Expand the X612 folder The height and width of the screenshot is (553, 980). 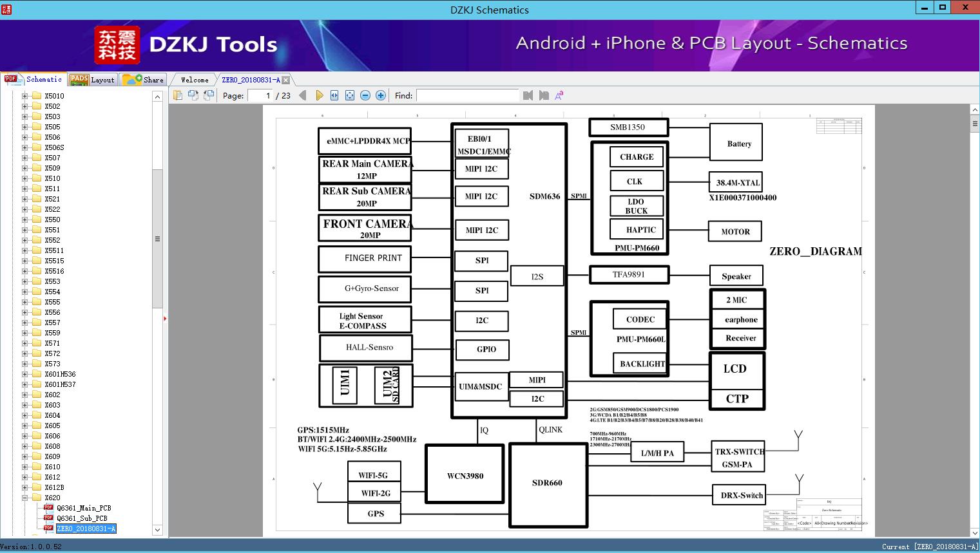24,477
